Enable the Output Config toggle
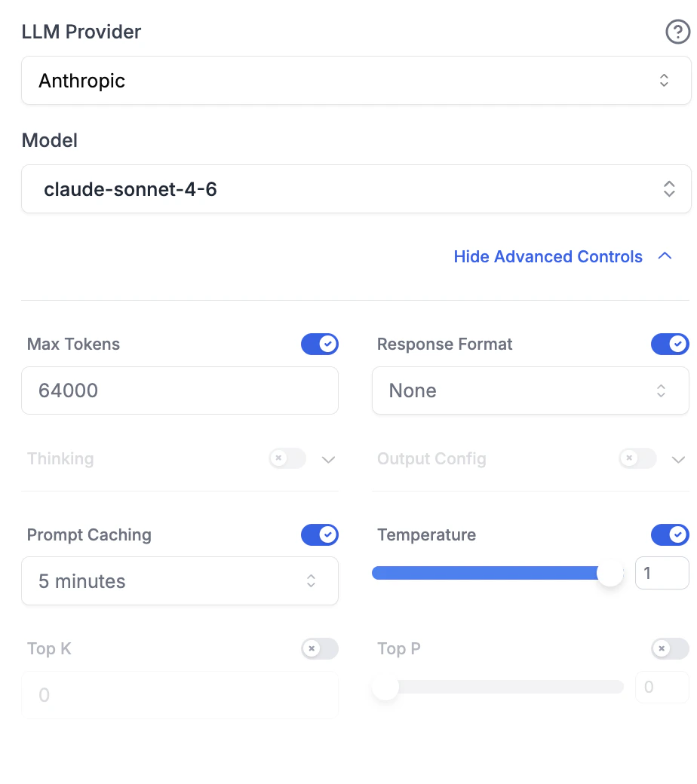Image resolution: width=697 pixels, height=784 pixels. [x=637, y=458]
